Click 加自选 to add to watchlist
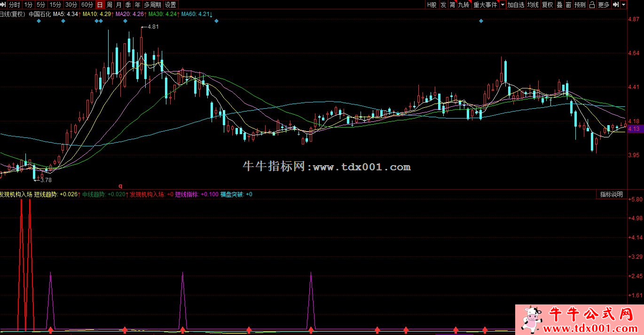The image size is (644, 335). click(516, 5)
